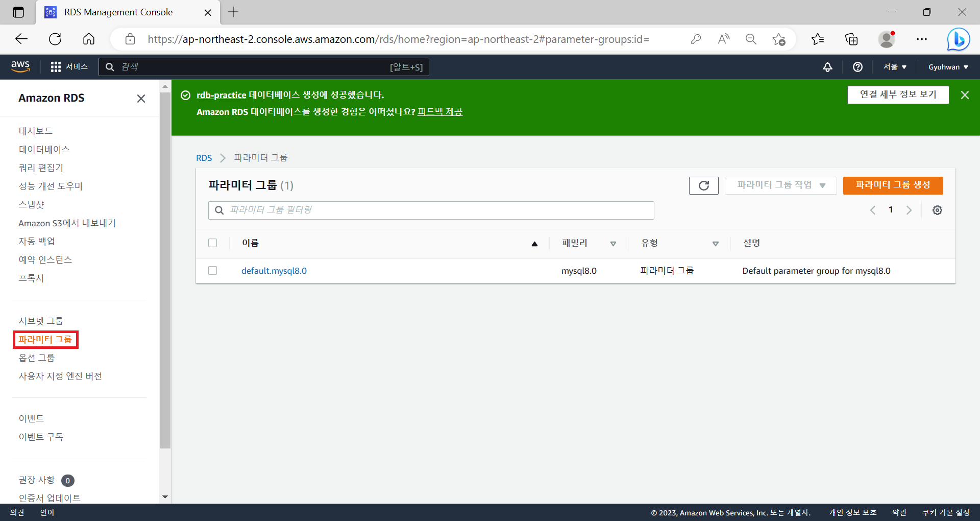
Task: Reload the browser page
Action: click(55, 39)
